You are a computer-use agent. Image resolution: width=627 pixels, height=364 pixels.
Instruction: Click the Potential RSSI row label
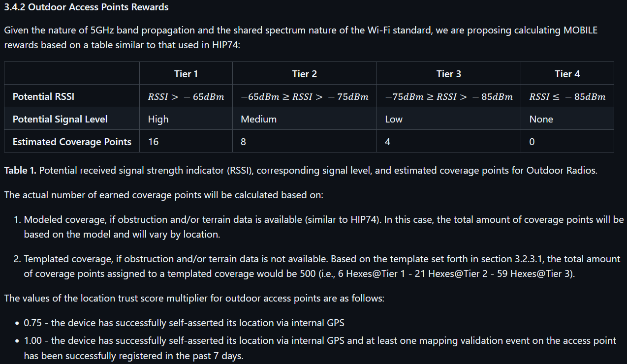pos(43,96)
